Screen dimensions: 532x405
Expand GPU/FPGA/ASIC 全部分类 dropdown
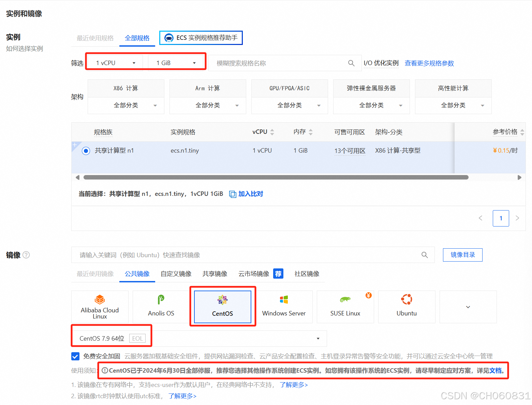(x=290, y=106)
